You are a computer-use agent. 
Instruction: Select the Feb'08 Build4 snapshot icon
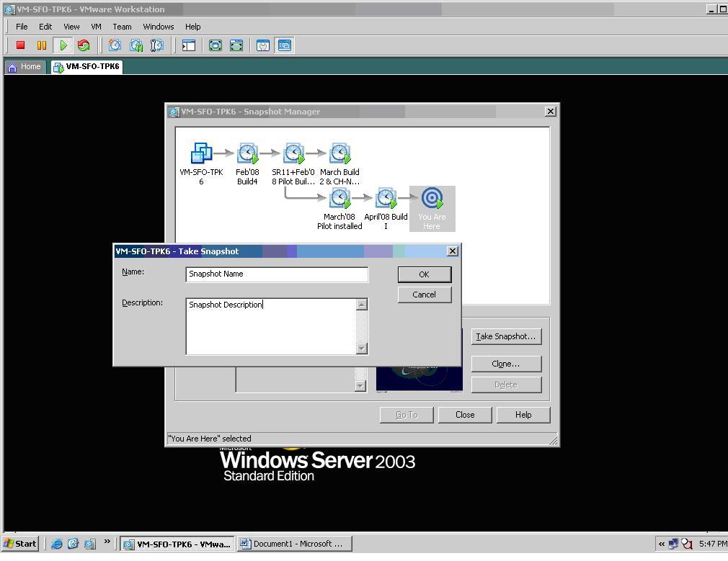[247, 153]
